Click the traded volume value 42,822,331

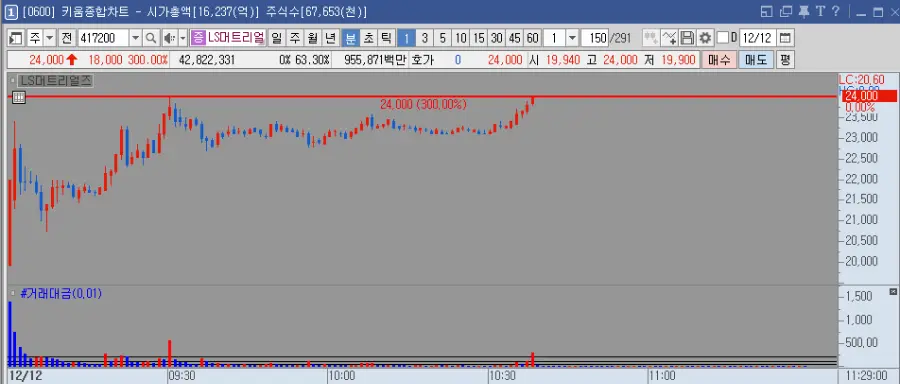pos(207,60)
